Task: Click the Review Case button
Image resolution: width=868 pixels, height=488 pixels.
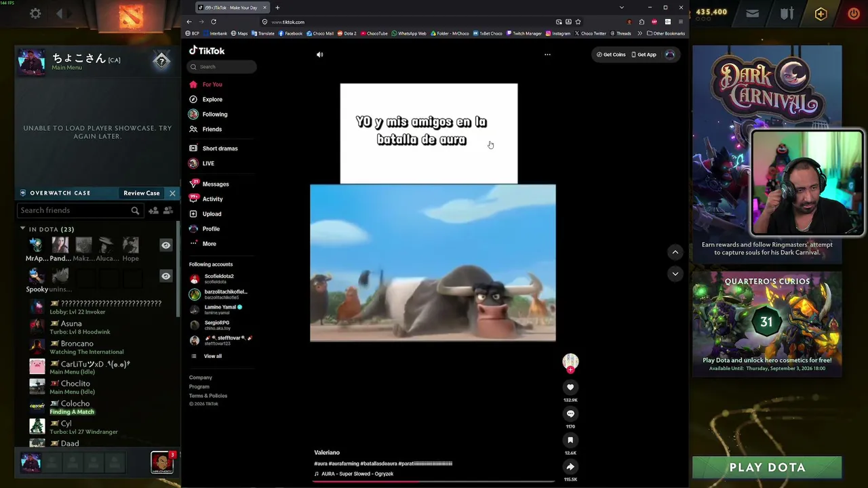Action: click(142, 193)
